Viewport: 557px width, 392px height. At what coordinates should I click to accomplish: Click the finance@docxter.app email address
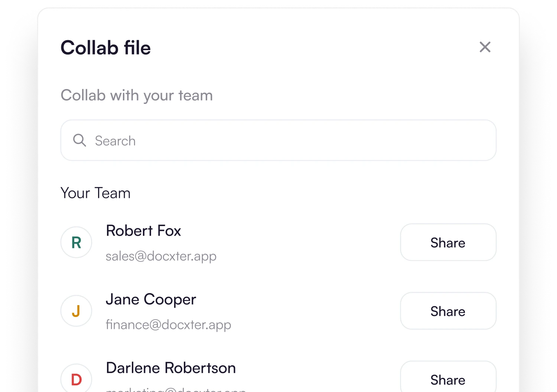(168, 325)
